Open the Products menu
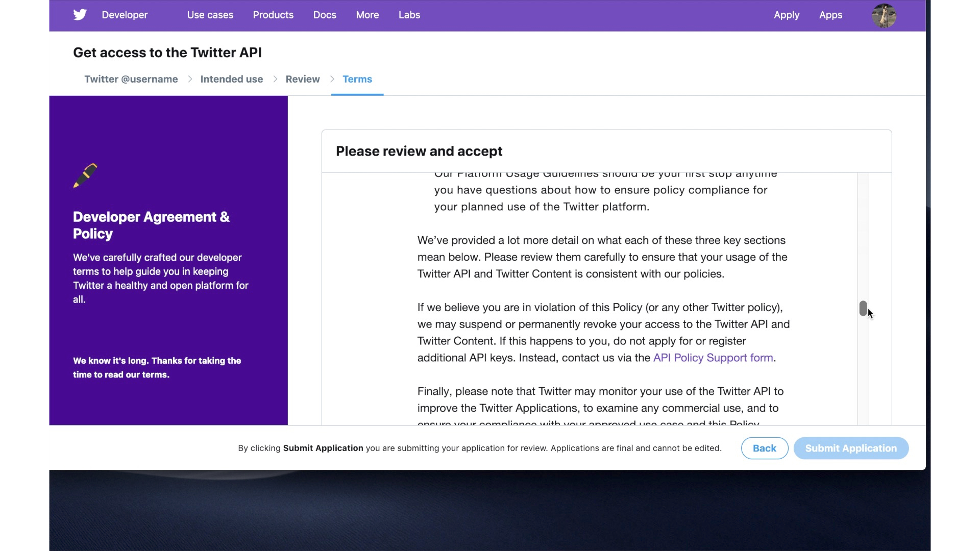 (273, 15)
